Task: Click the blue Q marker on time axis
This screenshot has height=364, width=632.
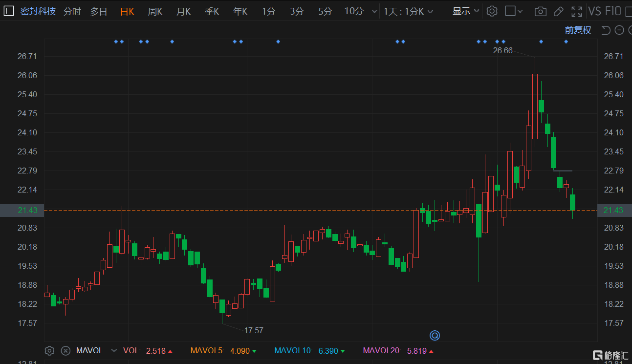Action: click(x=435, y=335)
